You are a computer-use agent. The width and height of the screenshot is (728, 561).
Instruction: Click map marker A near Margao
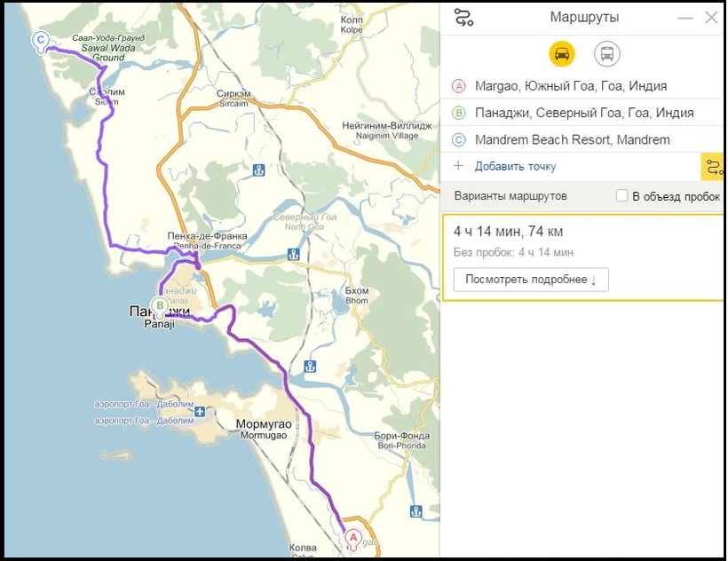click(352, 538)
